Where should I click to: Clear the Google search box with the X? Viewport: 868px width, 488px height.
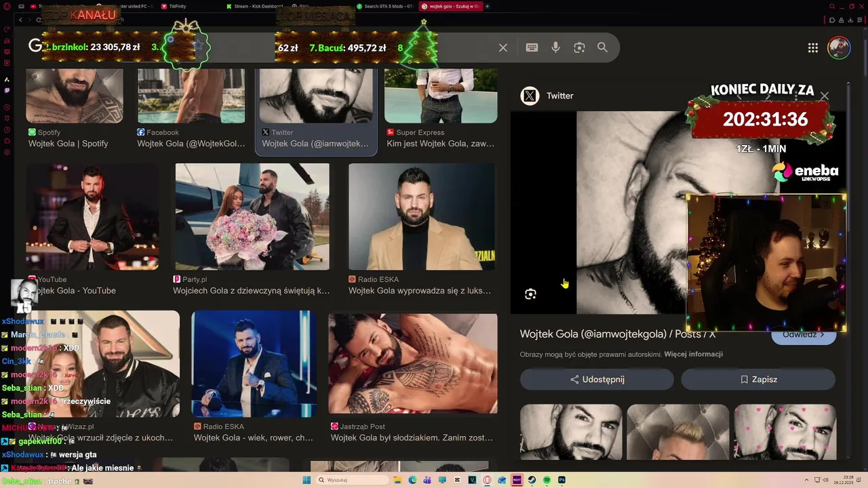(502, 47)
